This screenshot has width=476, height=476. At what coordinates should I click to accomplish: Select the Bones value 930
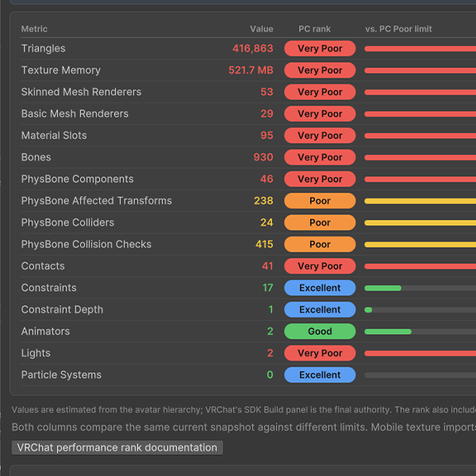263,157
